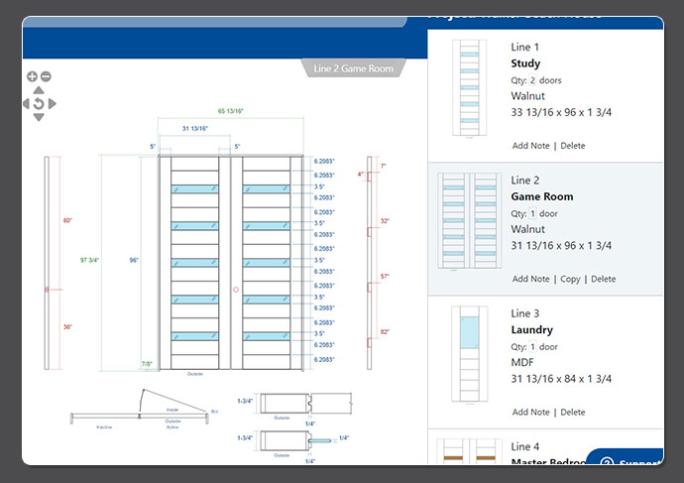
Task: Open the Line 1 Study door thumbnail
Action: pos(469,88)
